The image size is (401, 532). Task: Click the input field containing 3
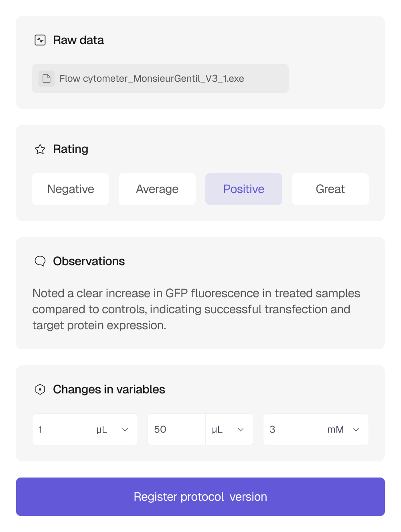pos(292,429)
